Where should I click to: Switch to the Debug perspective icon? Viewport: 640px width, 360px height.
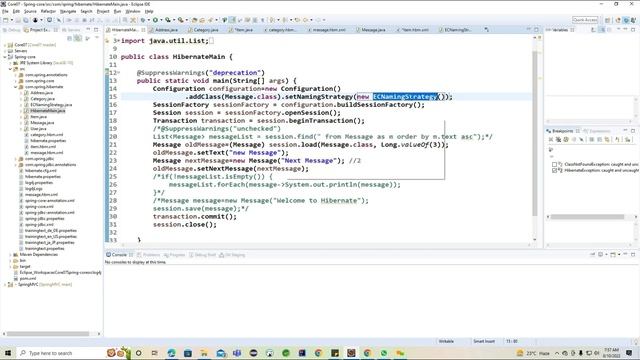pos(626,20)
